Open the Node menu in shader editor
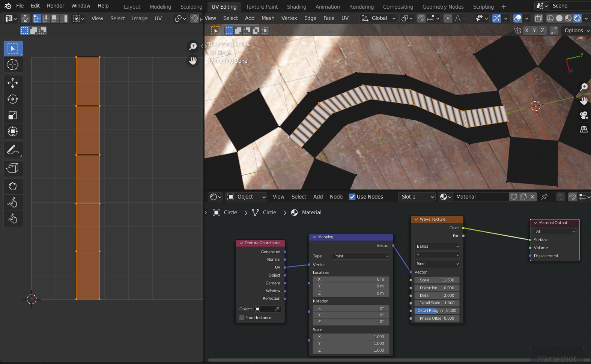591x364 pixels. pos(336,197)
